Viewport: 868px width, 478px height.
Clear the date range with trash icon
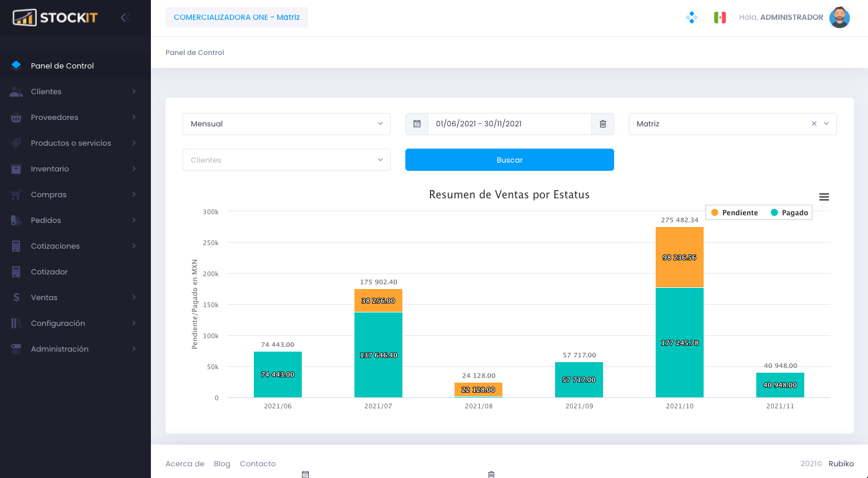click(x=603, y=124)
